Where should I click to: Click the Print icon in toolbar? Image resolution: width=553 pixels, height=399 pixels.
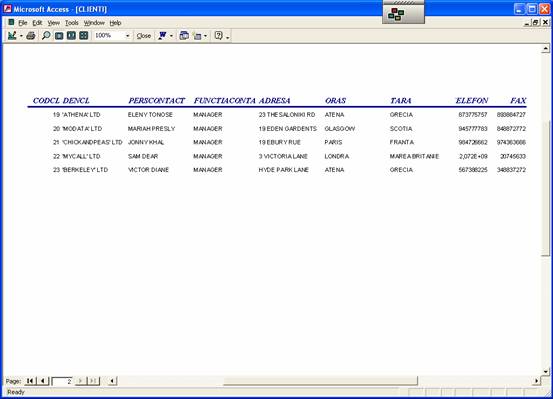(31, 35)
